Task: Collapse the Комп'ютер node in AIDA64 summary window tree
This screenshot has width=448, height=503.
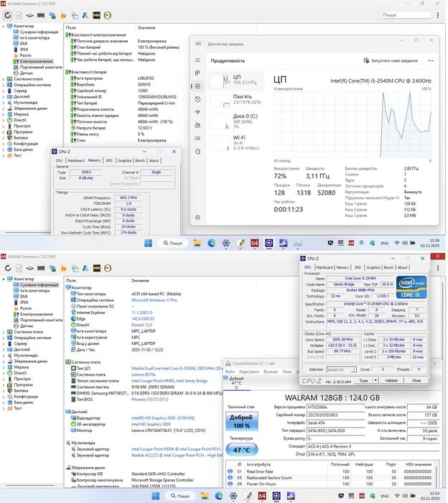Action: click(3, 279)
